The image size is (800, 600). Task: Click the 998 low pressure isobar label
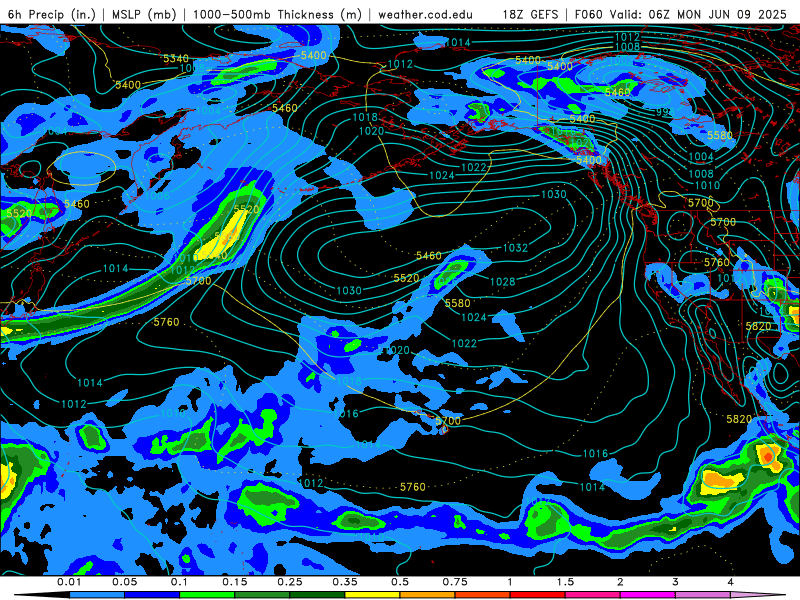tap(664, 111)
